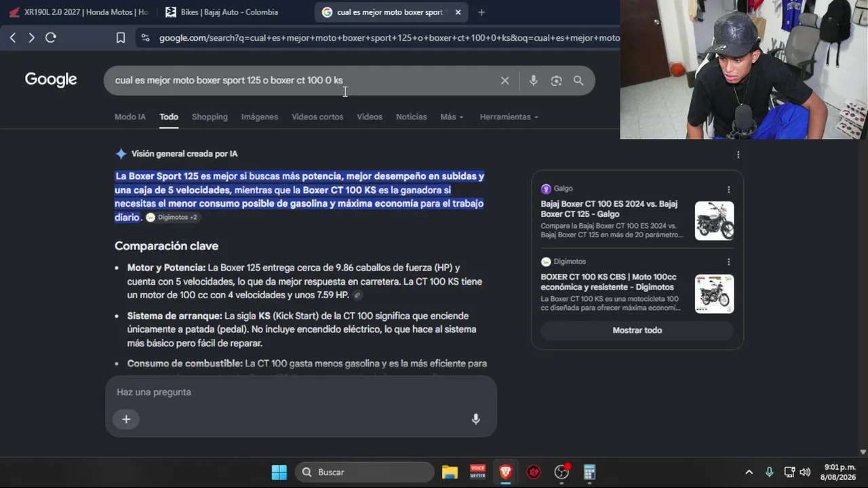Image resolution: width=868 pixels, height=488 pixels.
Task: Open options for the AI overview
Action: 738,155
